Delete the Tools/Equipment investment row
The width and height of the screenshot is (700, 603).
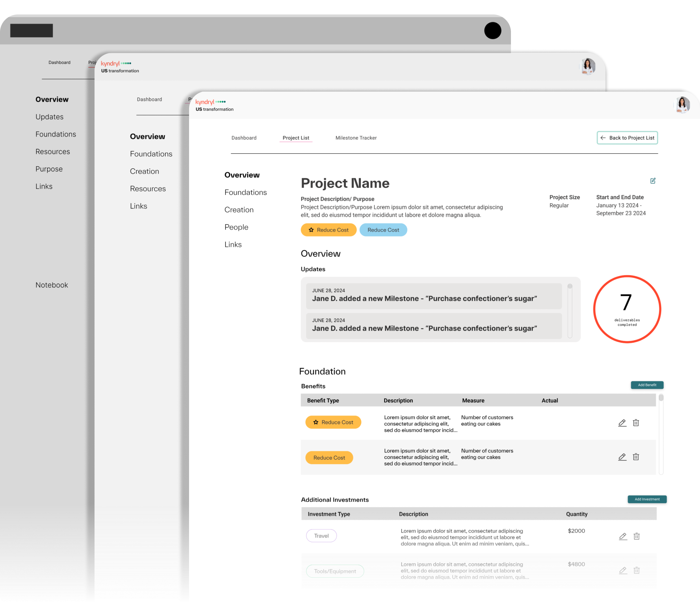(x=636, y=570)
